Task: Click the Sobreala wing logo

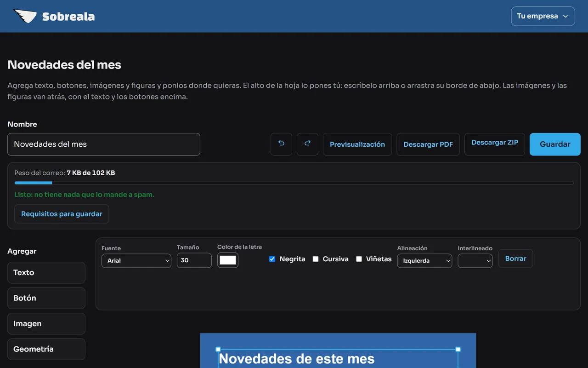Action: click(25, 16)
